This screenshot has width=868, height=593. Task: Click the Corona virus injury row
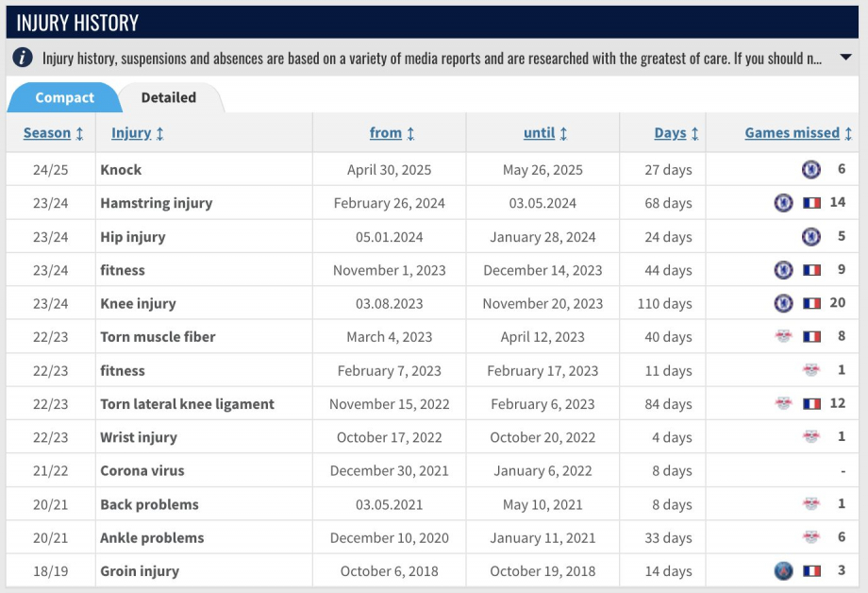click(142, 470)
